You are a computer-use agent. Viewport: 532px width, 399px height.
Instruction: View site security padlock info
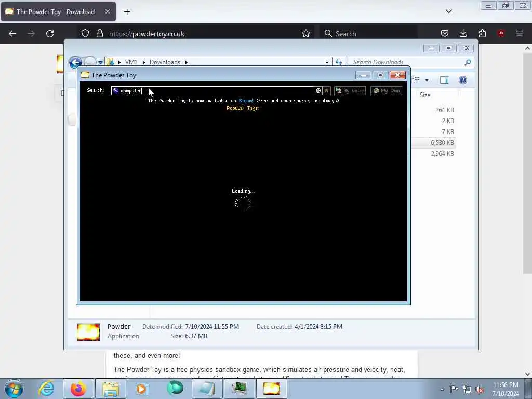coord(99,34)
